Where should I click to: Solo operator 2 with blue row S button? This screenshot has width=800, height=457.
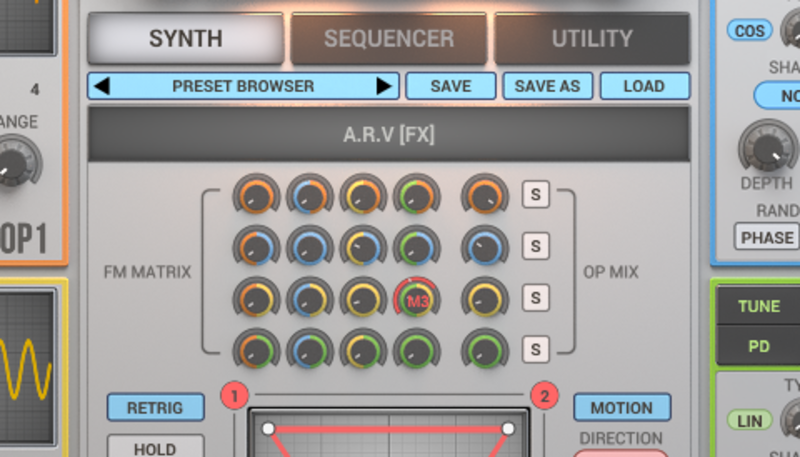536,246
